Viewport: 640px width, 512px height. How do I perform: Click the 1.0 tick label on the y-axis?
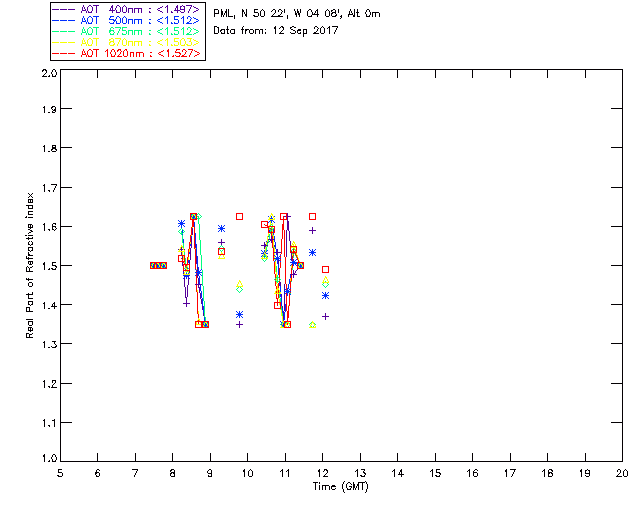[49, 458]
